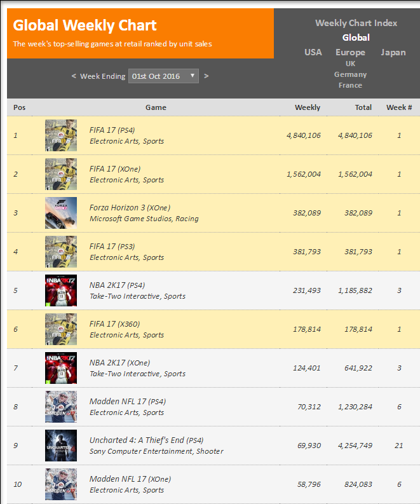Viewport: 420px width, 504px height.
Task: Click the weekly sales value 58,796
Action: pos(309,484)
